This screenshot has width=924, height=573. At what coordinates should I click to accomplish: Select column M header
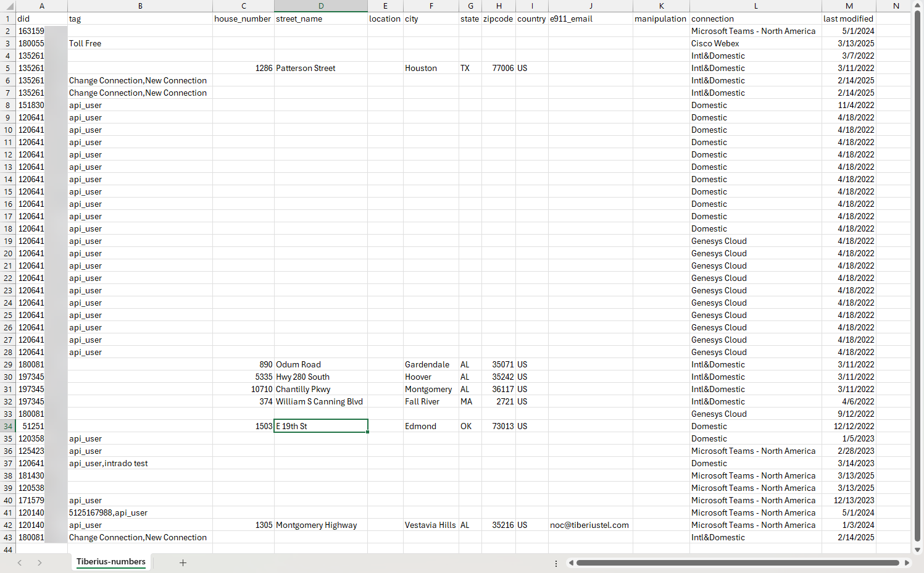[849, 6]
